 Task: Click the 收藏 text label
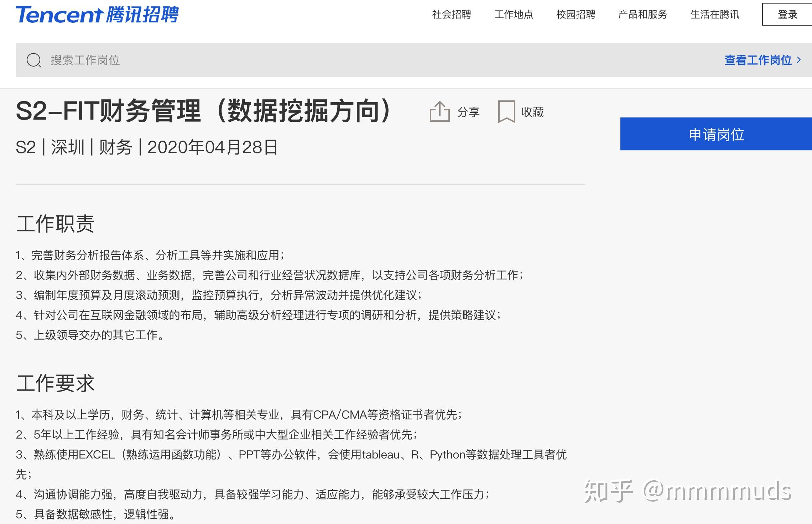pyautogui.click(x=532, y=112)
